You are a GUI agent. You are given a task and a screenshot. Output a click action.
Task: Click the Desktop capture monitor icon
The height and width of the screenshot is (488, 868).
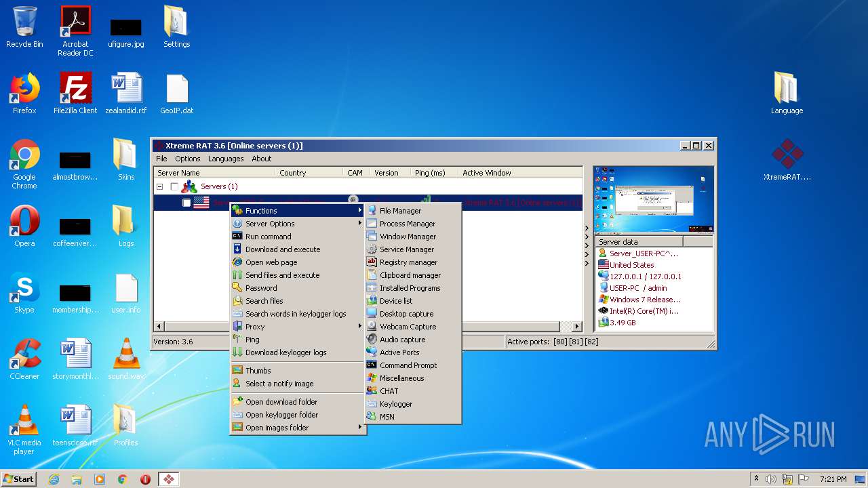[x=372, y=314]
